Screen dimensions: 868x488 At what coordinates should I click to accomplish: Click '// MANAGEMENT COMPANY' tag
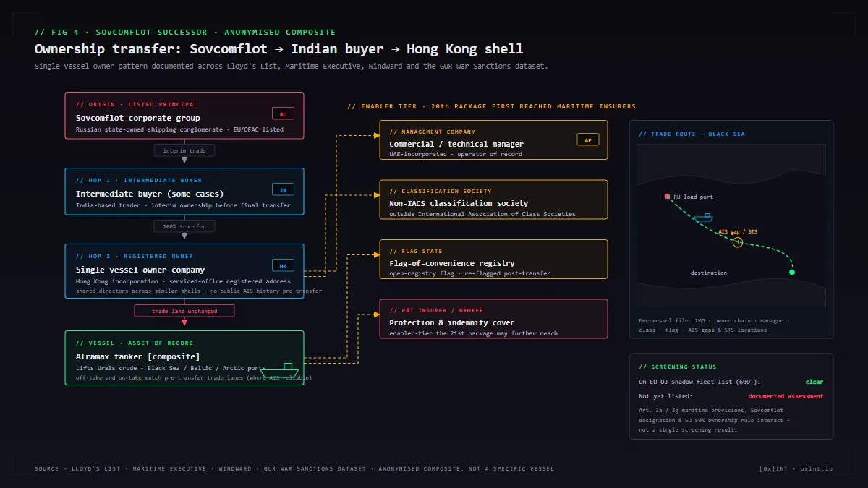pyautogui.click(x=433, y=132)
